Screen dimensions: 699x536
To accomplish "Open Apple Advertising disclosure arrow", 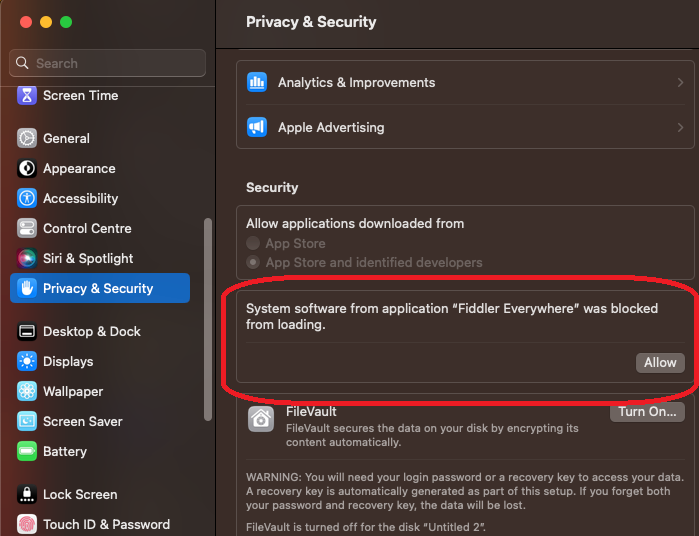I will click(680, 128).
